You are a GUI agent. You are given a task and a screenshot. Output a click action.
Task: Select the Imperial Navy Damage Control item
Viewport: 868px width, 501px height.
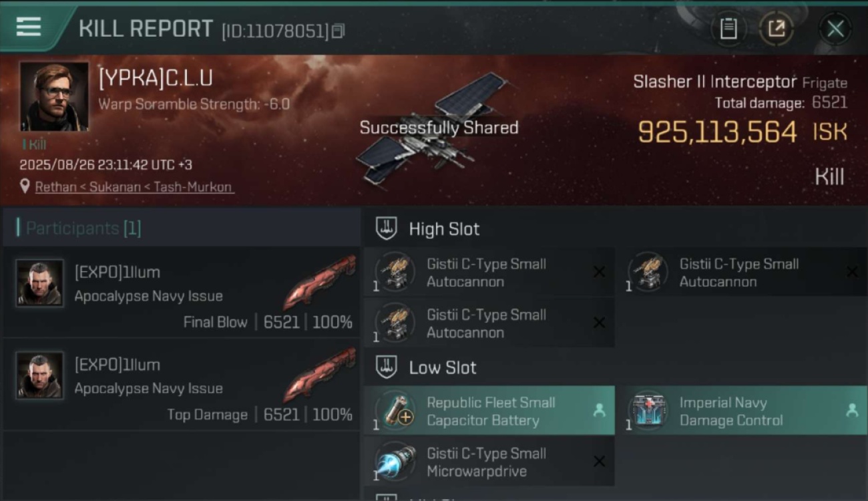point(742,411)
